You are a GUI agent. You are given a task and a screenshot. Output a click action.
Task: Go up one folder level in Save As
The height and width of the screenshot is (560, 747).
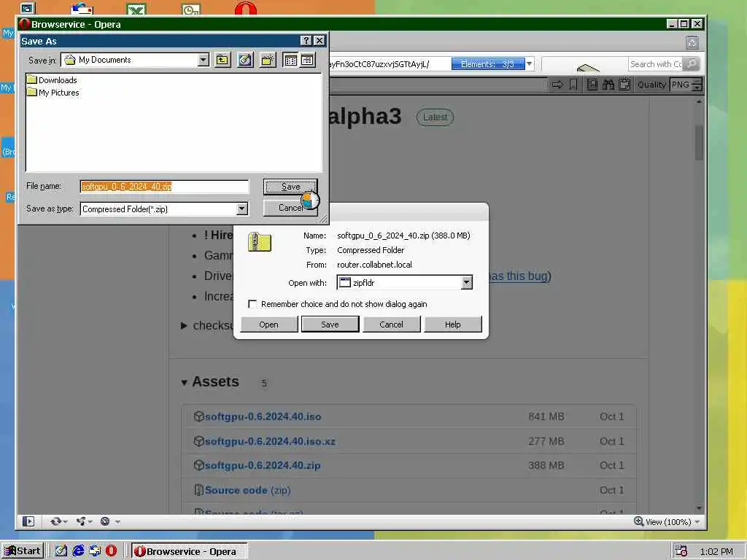click(x=222, y=60)
